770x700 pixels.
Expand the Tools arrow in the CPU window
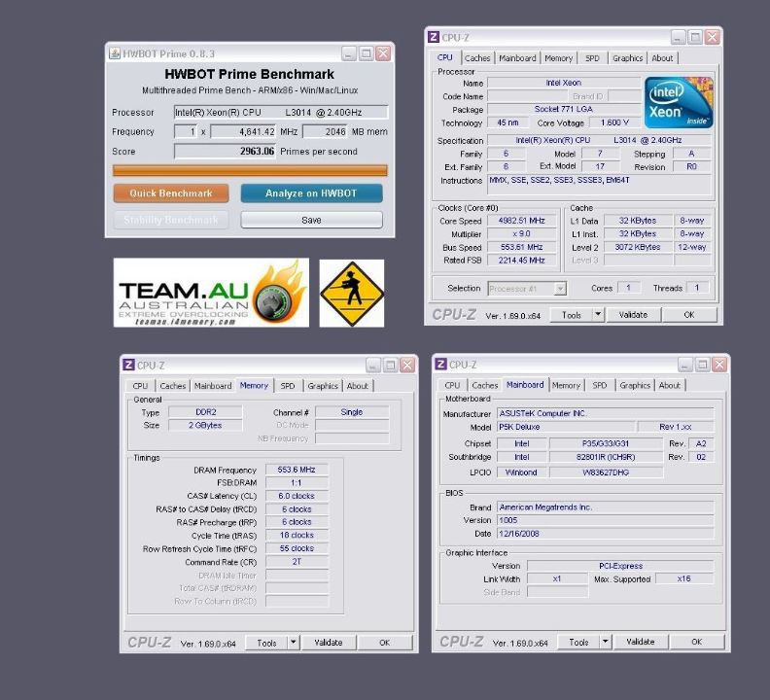(x=598, y=314)
